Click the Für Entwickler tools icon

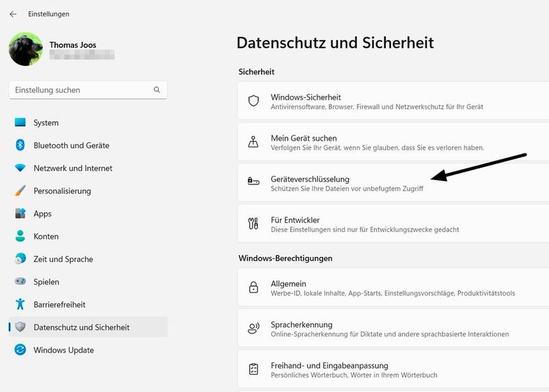click(253, 224)
